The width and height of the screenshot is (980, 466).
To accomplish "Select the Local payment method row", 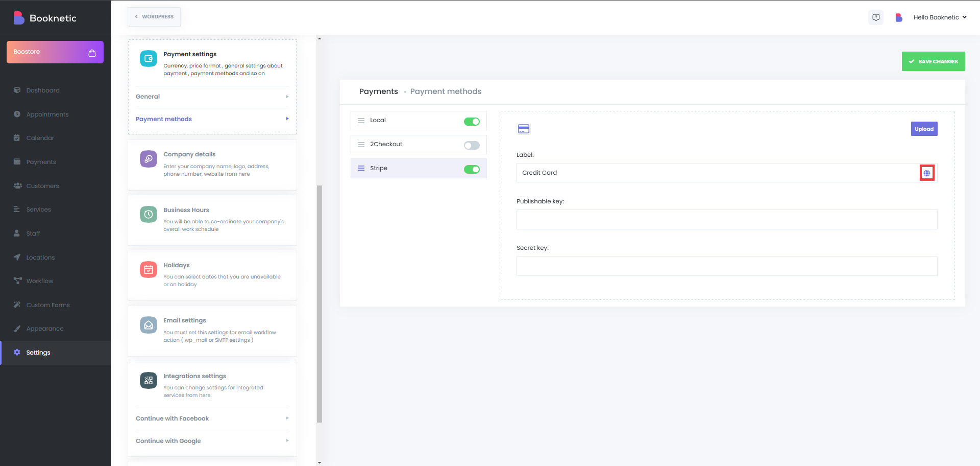I will click(x=419, y=121).
